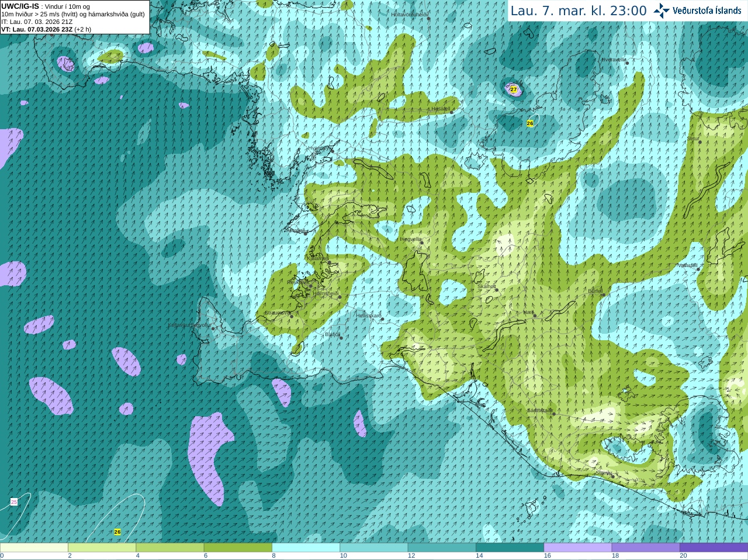Viewport: 748px width, 560px height.
Task: Click the Þingvellir station label
Action: click(411, 240)
